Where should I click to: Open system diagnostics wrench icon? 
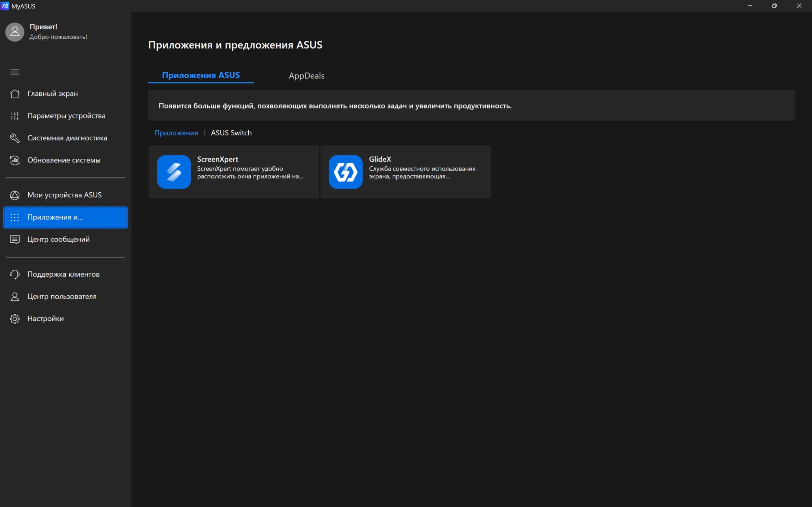(15, 138)
